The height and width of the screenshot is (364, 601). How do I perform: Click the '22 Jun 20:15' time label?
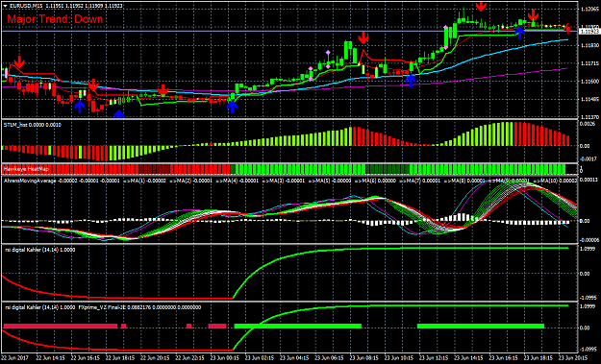coord(155,358)
